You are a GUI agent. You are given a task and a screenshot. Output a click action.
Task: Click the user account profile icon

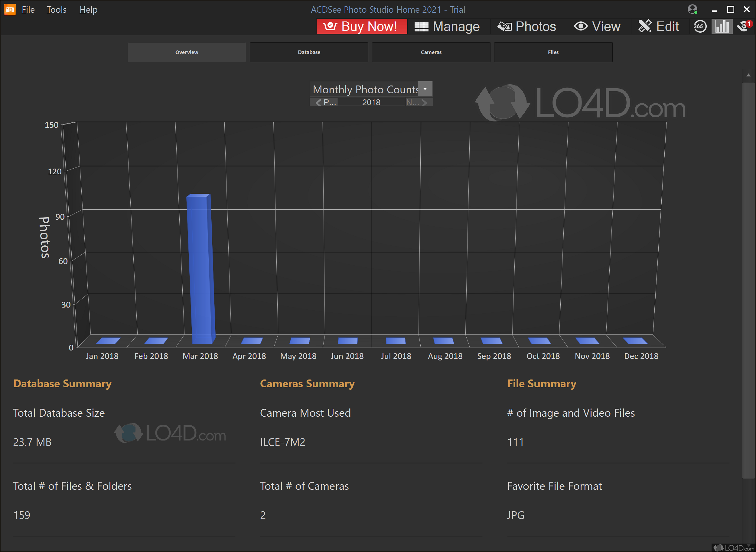tap(692, 9)
